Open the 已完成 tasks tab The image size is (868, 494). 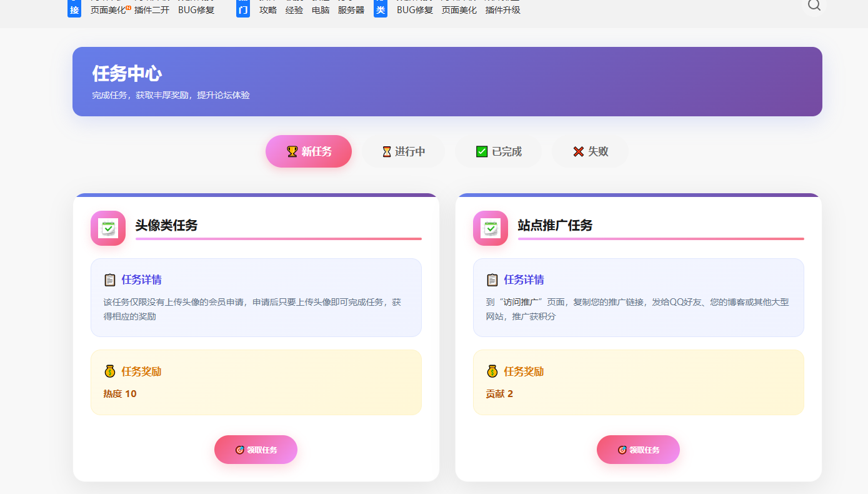pos(498,151)
